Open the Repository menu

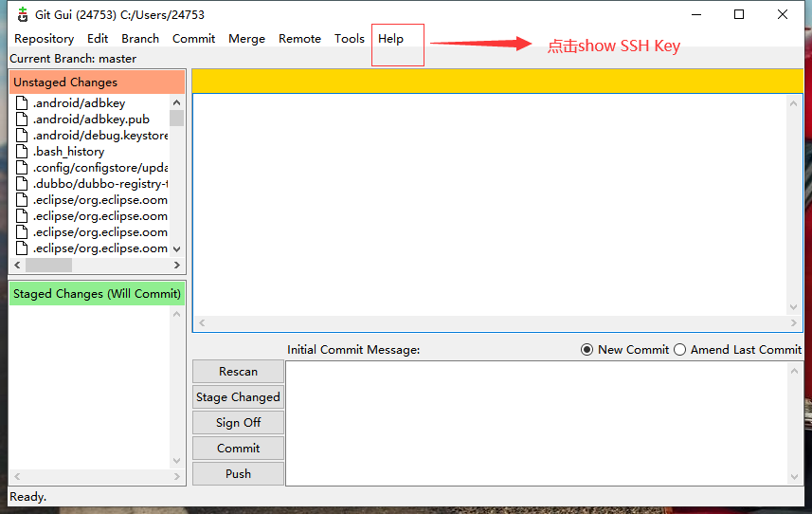(44, 39)
